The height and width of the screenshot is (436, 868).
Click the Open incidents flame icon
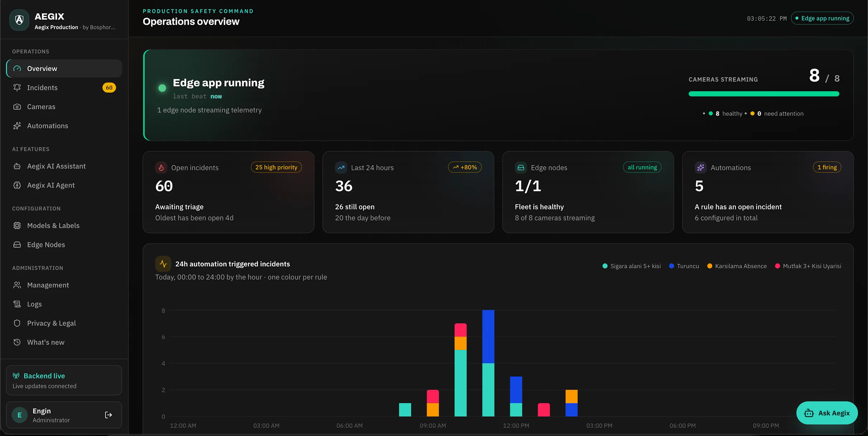pyautogui.click(x=161, y=167)
